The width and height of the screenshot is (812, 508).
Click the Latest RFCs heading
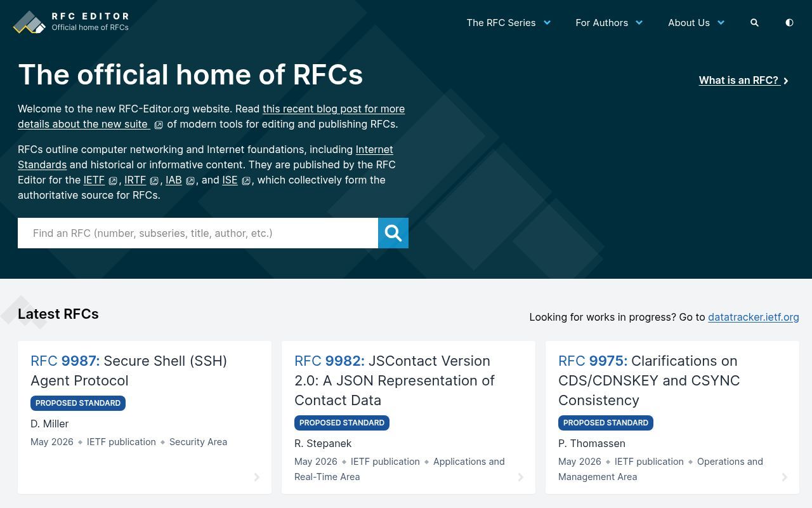pos(58,314)
